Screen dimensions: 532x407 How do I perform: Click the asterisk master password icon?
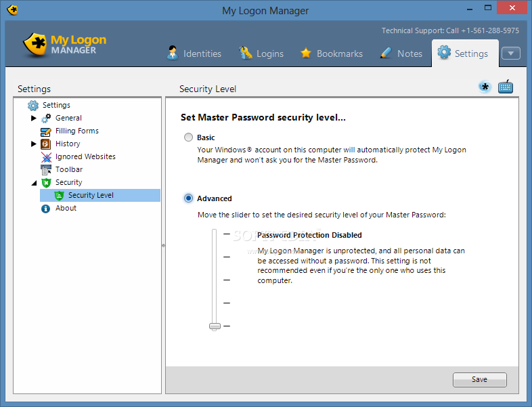click(x=485, y=87)
